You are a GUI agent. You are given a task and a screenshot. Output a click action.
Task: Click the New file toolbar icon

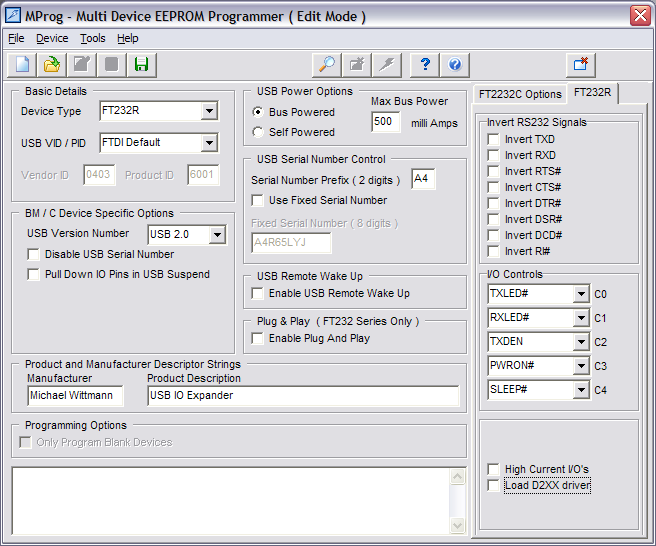pyautogui.click(x=22, y=65)
